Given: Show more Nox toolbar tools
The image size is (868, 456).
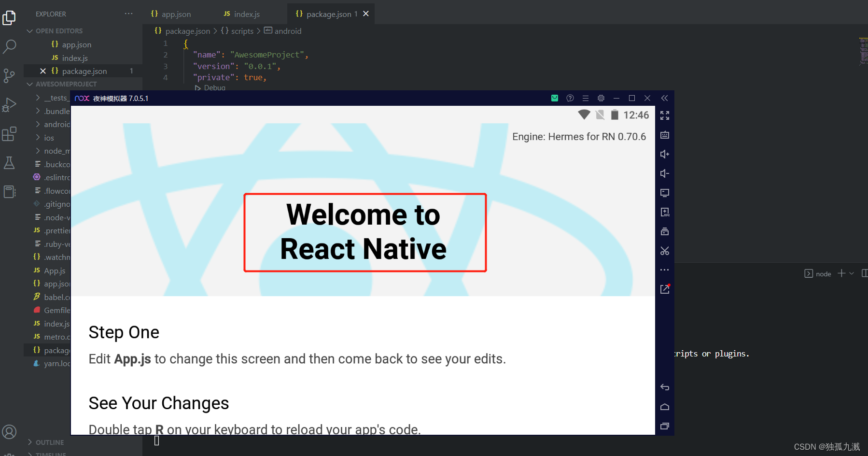Looking at the screenshot, I should [665, 270].
